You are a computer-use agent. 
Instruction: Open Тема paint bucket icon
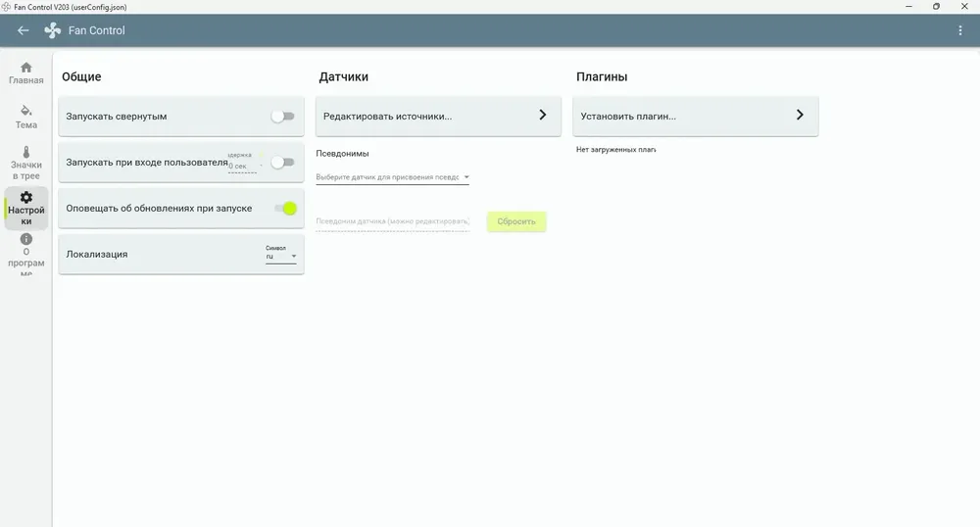tap(25, 111)
